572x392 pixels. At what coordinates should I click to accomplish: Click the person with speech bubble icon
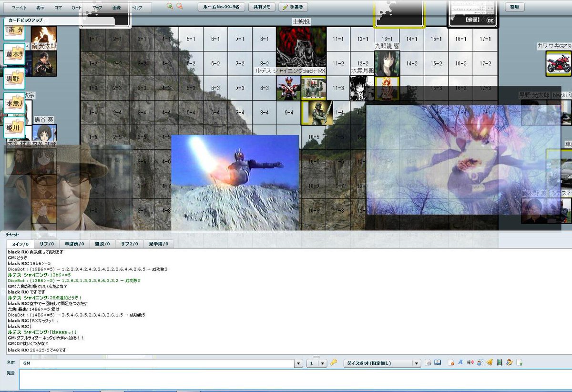click(480, 362)
